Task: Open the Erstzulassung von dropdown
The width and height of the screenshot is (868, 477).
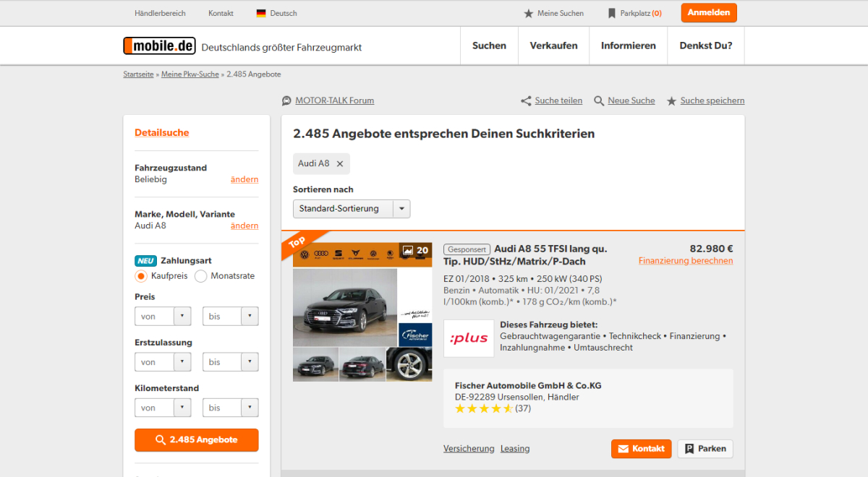Action: (x=163, y=362)
